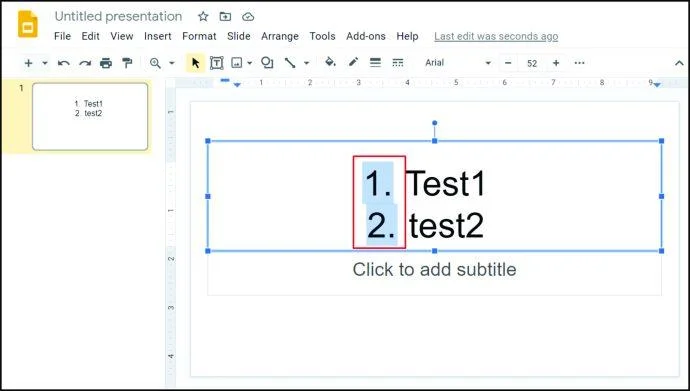This screenshot has width=690, height=391.
Task: Open 'Last edit was seconds ago' link
Action: tap(496, 37)
